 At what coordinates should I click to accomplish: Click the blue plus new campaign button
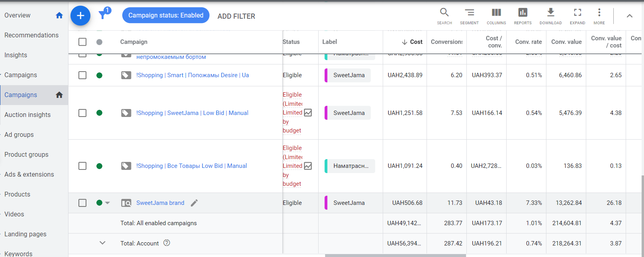click(x=80, y=16)
